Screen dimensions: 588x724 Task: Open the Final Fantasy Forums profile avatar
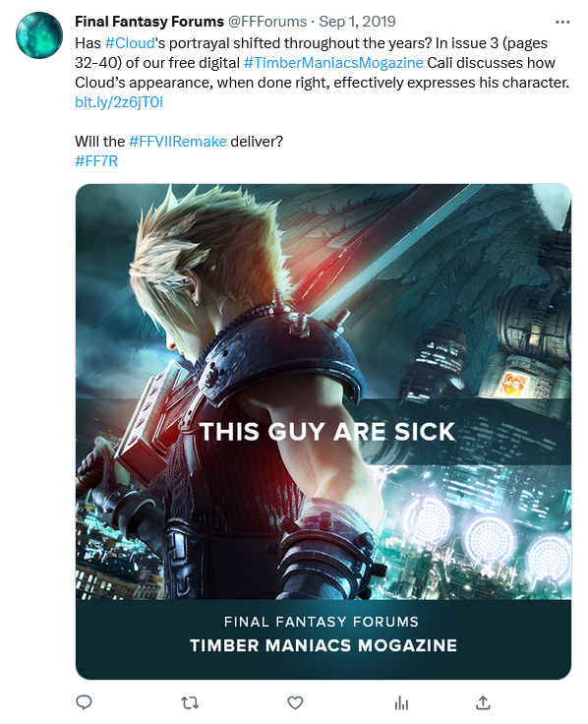pyautogui.click(x=39, y=35)
